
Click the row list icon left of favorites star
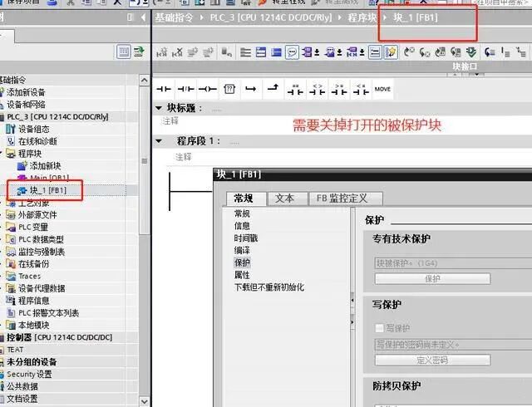(375, 52)
